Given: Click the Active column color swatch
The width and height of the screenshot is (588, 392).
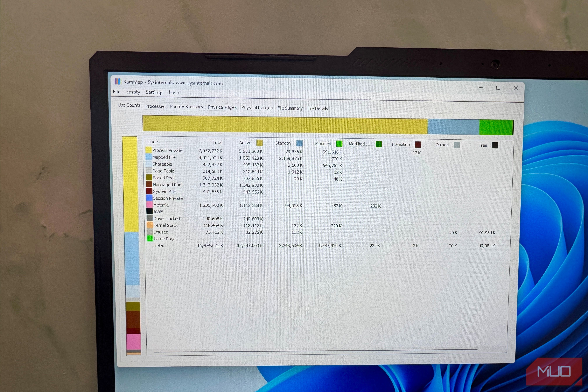Looking at the screenshot, I should click(259, 143).
